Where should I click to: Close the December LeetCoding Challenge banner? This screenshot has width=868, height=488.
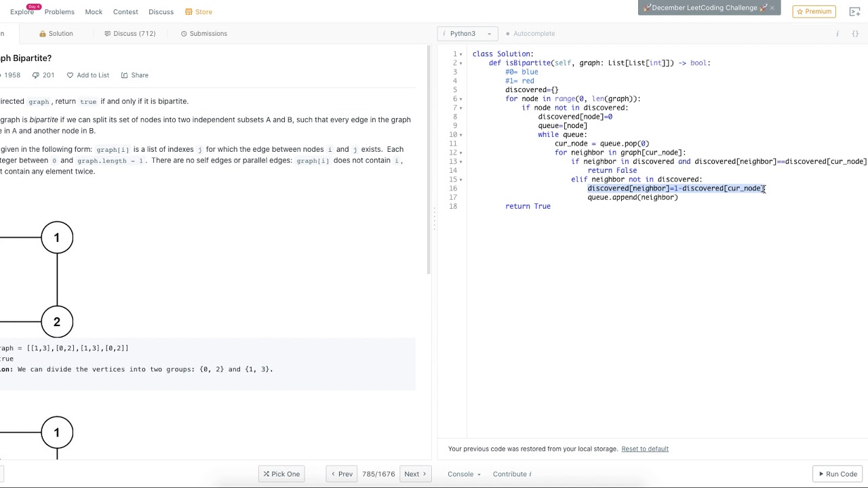(772, 8)
